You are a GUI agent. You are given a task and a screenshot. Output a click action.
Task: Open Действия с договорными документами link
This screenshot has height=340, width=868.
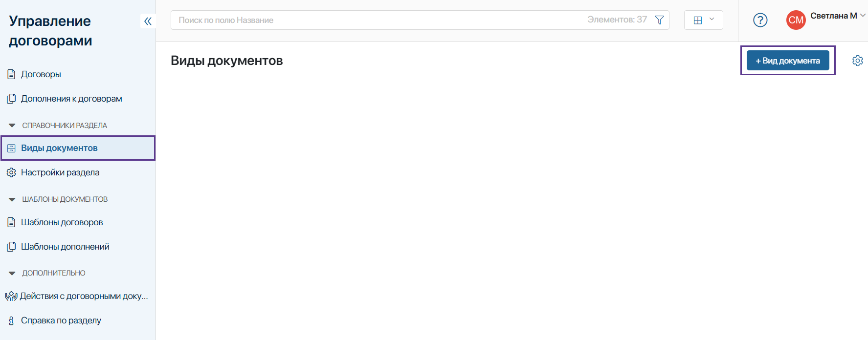click(84, 296)
